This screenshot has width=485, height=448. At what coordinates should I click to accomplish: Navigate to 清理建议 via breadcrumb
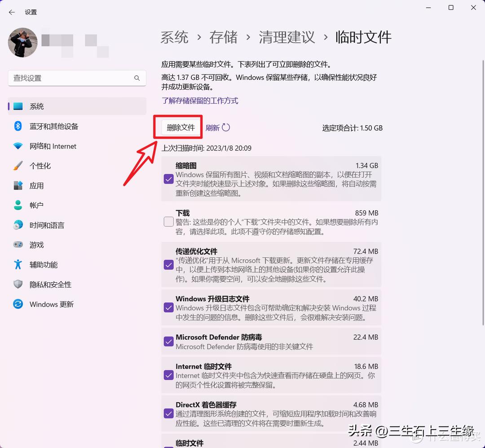pyautogui.click(x=287, y=38)
